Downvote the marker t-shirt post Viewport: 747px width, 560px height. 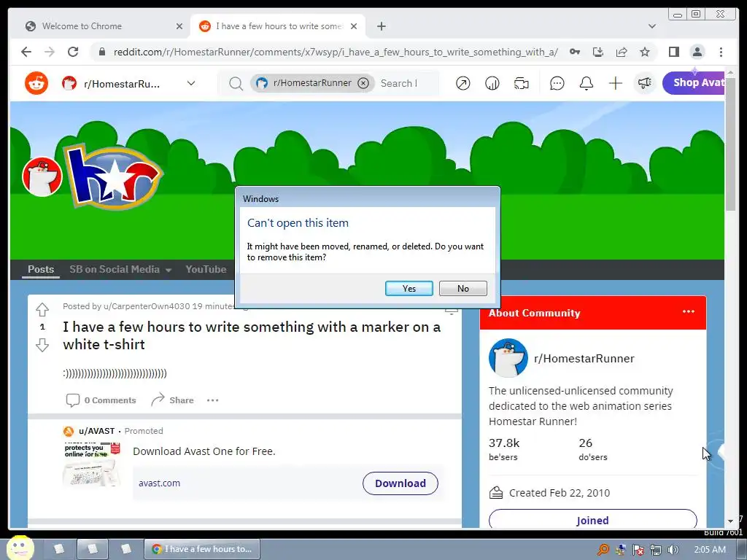pyautogui.click(x=42, y=345)
